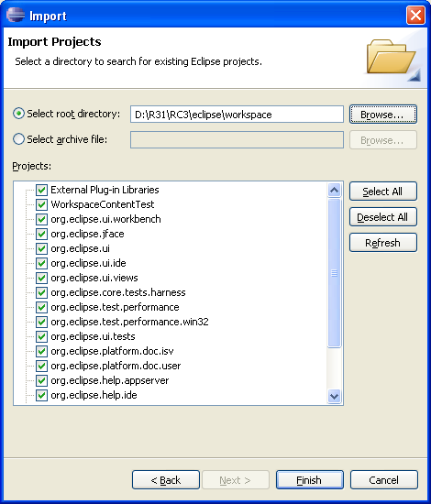
Task: Toggle org.eclipse.ui.ide checkbox
Action: pos(41,263)
